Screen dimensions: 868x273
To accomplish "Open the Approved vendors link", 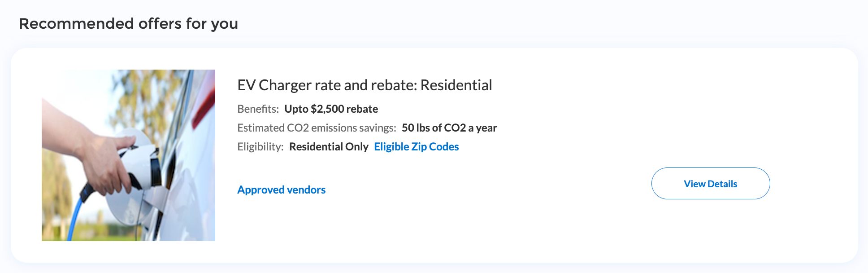I will (x=281, y=190).
